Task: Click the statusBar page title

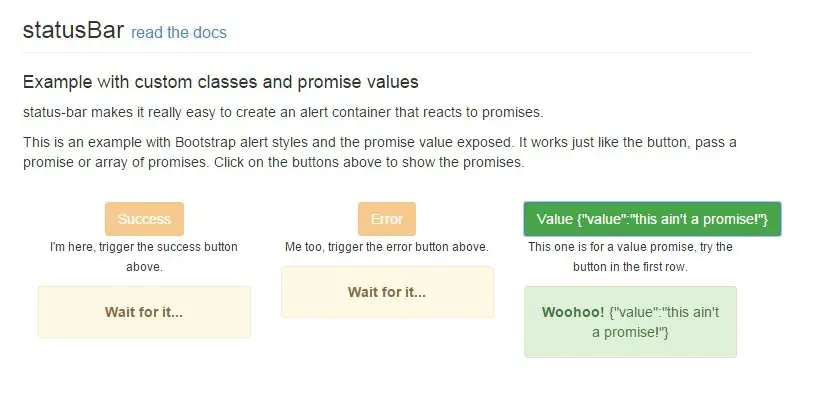Action: coord(73,30)
